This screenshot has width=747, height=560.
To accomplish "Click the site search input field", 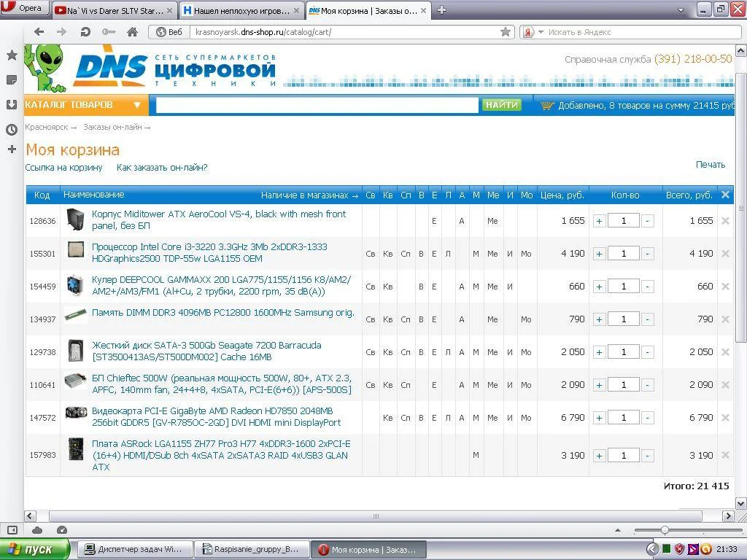I will pos(317,105).
